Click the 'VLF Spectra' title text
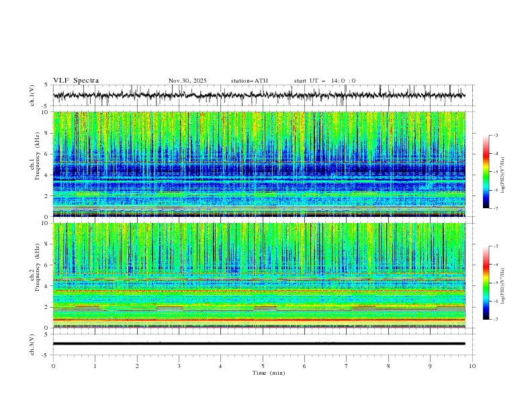The image size is (532, 411). coord(76,81)
